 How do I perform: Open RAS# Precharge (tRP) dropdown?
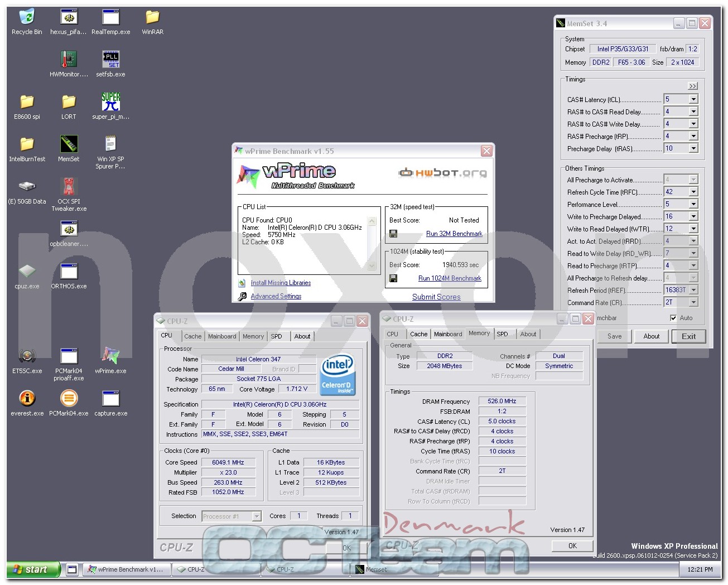(x=693, y=136)
